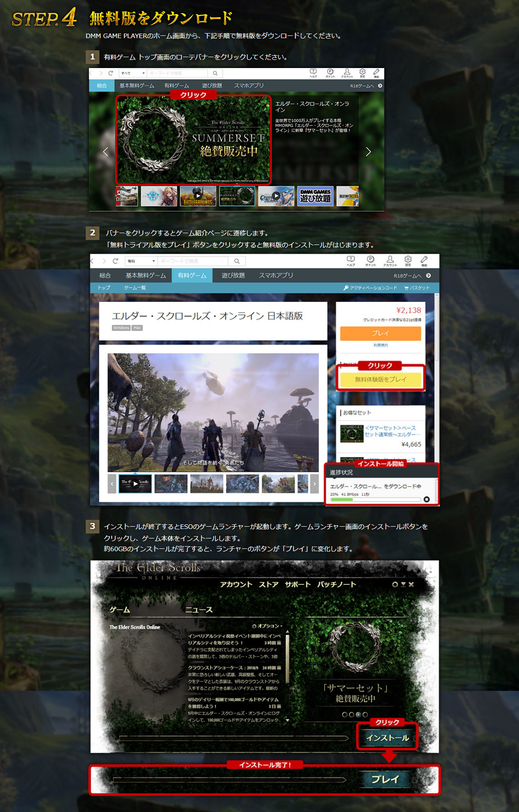Open the 有料 category dropdown in step 2
The image size is (519, 812).
coord(141,261)
